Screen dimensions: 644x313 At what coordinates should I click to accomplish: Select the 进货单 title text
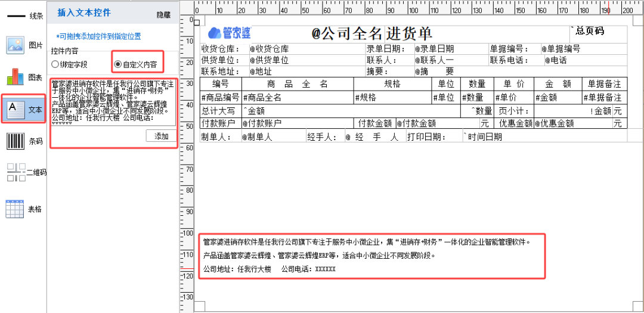(409, 33)
